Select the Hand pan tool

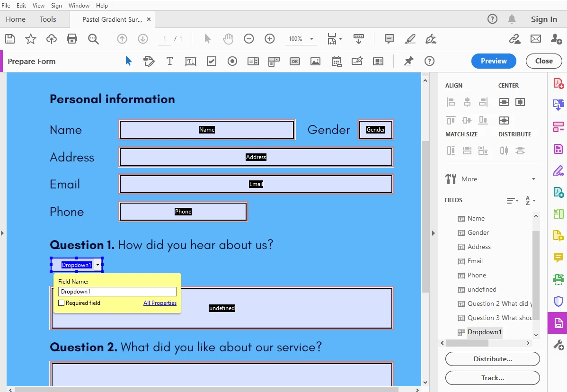click(x=228, y=39)
